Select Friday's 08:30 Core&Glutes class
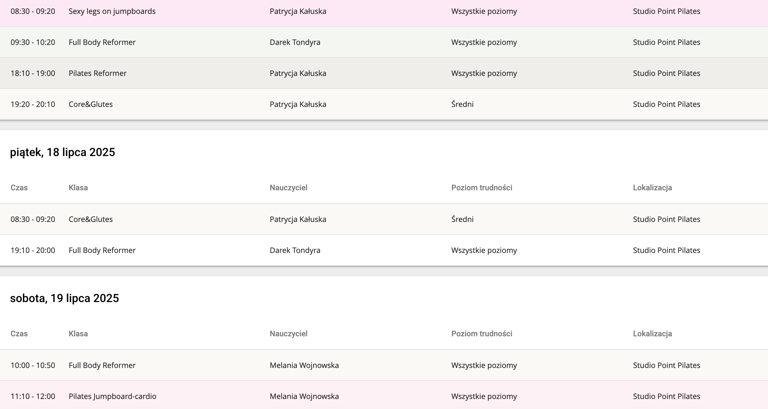Screen dimensions: 768x409 point(90,220)
